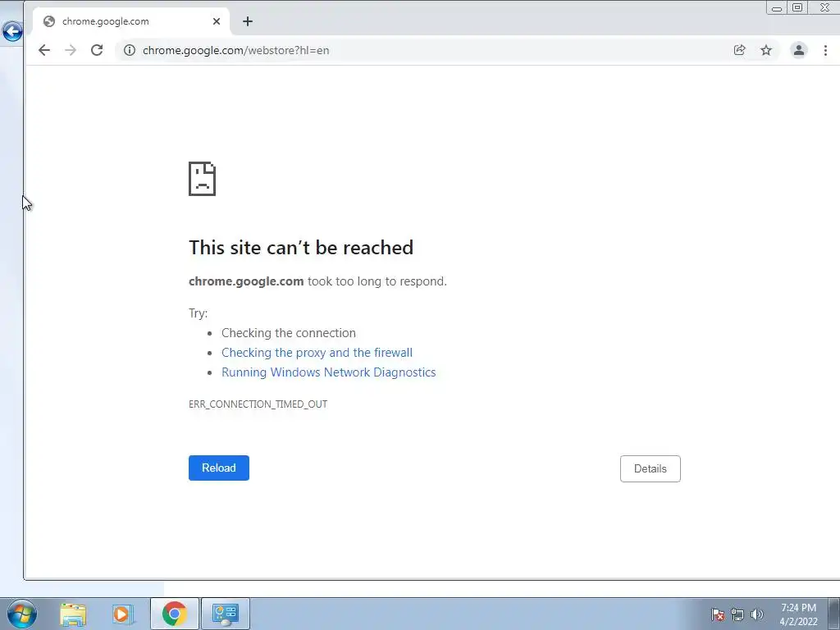Open Chrome profile avatar icon

(799, 50)
